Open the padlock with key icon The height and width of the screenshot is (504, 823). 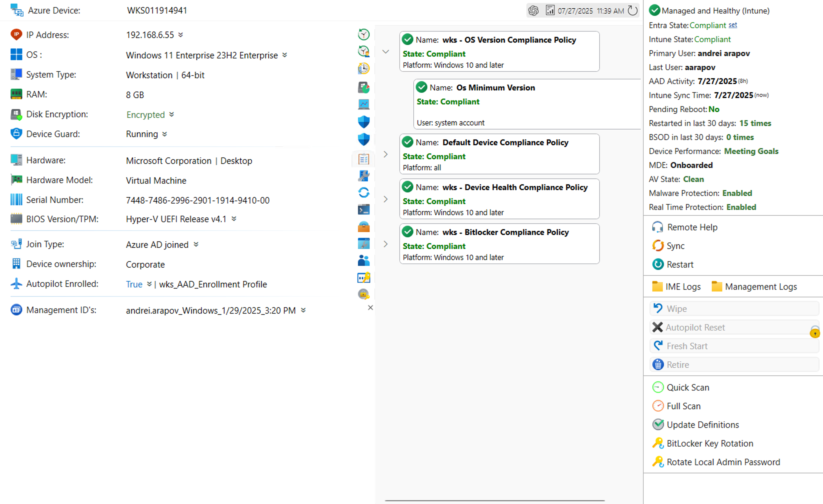[363, 294]
